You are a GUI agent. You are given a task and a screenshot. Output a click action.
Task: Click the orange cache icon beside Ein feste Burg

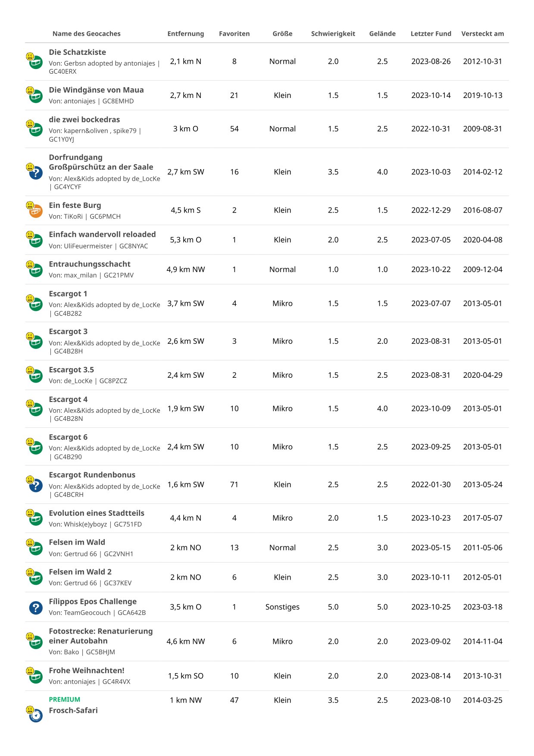35,211
